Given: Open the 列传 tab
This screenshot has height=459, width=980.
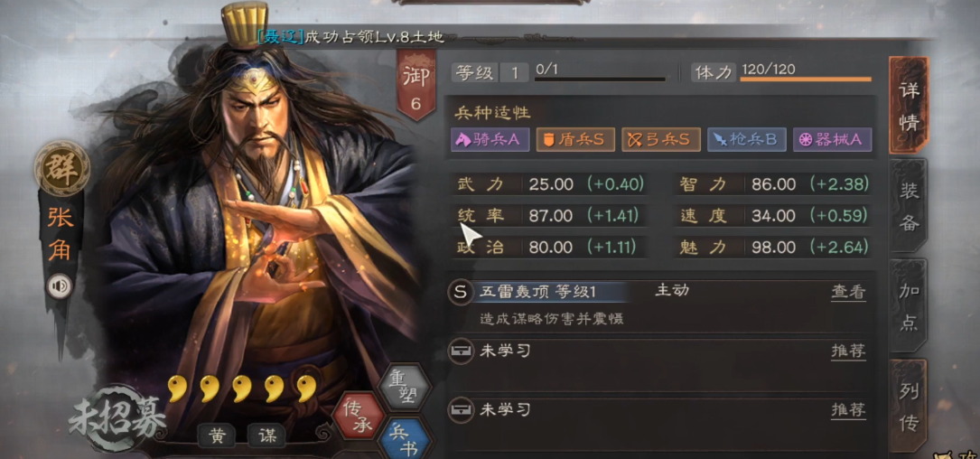Looking at the screenshot, I should coord(909,406).
